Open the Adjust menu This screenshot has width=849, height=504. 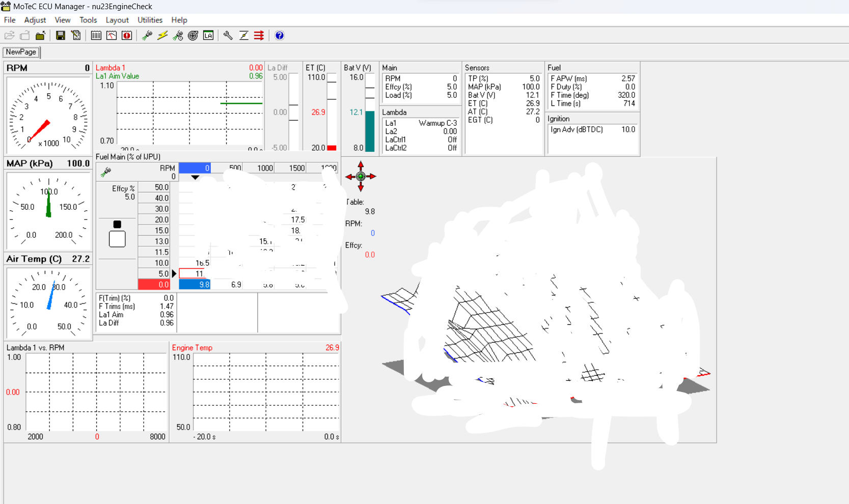35,20
